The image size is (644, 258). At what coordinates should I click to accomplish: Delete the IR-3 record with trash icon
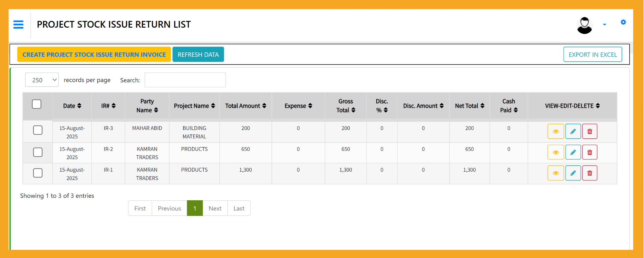[590, 132]
